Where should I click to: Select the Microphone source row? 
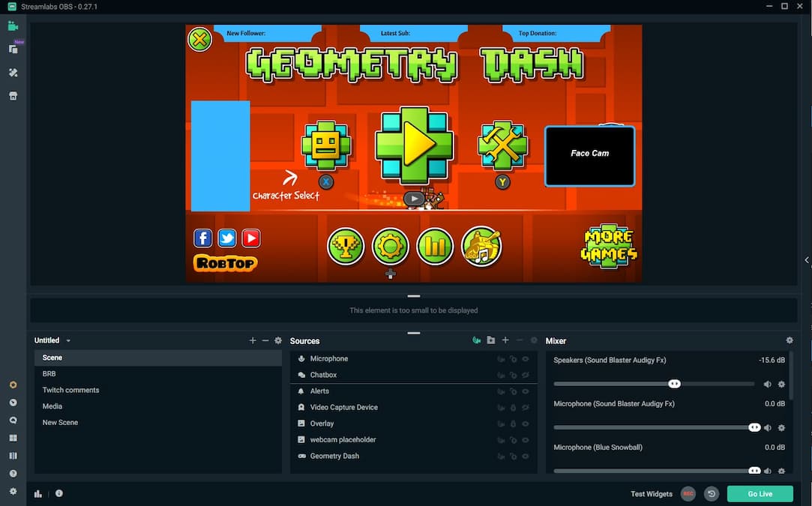coord(413,359)
